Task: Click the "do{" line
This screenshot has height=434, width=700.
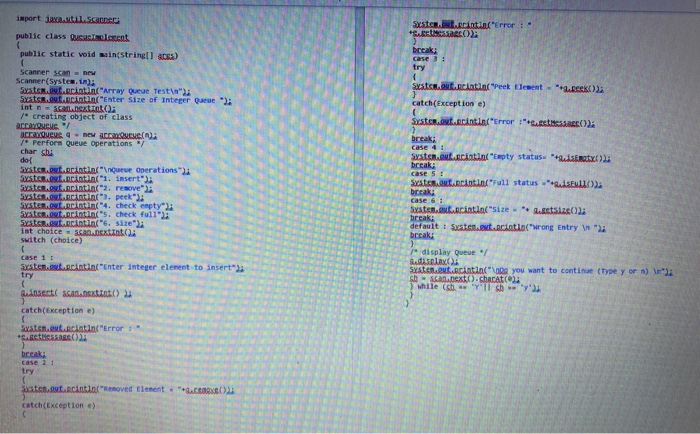Action: click(x=26, y=160)
